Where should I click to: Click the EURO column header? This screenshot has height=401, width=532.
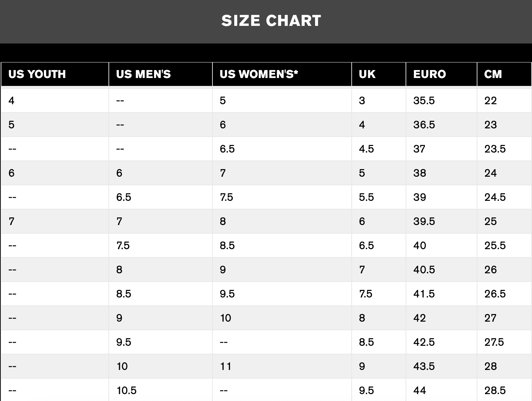441,74
